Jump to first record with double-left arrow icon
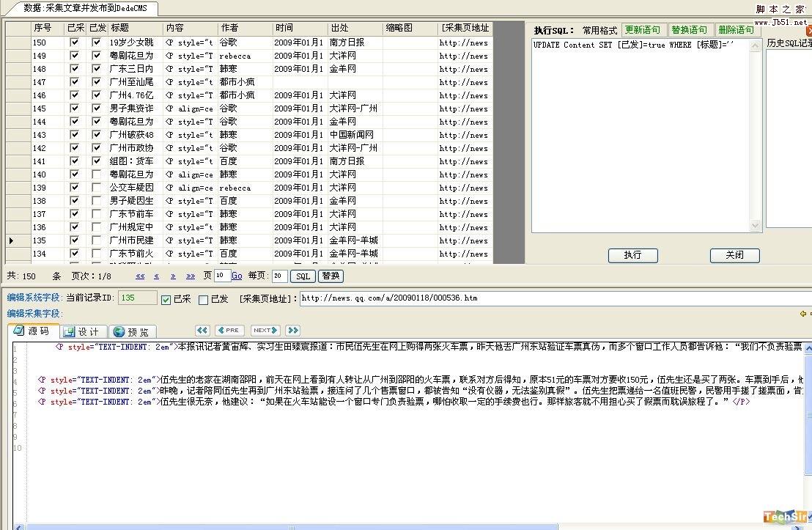Image resolution: width=812 pixels, height=530 pixels. click(203, 331)
